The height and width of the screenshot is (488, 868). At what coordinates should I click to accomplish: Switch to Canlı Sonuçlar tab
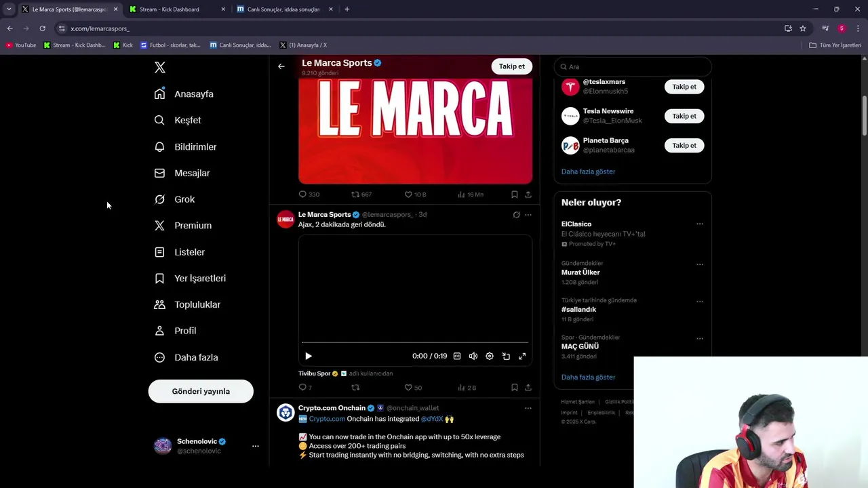pyautogui.click(x=283, y=9)
